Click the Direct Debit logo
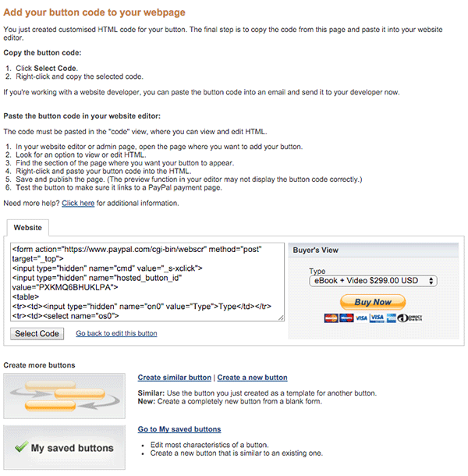 coord(410,318)
